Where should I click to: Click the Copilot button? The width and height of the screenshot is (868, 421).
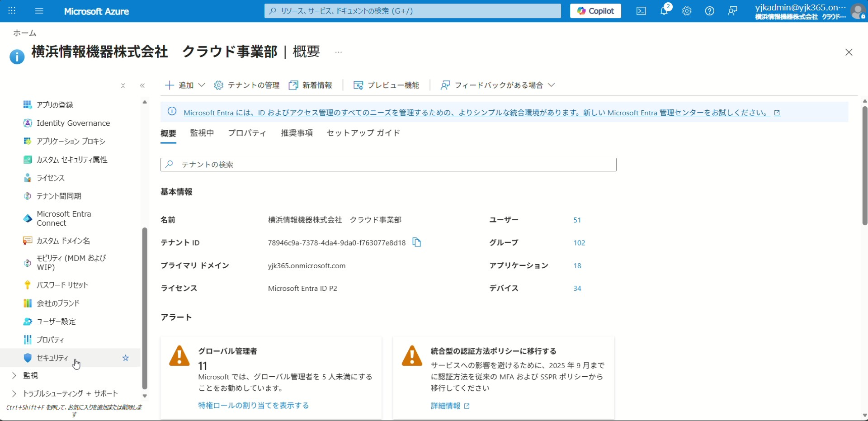tap(595, 11)
